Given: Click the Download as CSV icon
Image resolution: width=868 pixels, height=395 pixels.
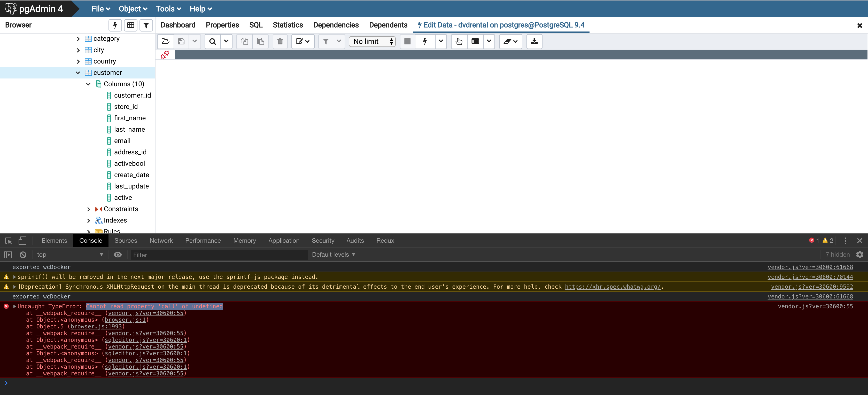Looking at the screenshot, I should pyautogui.click(x=534, y=41).
